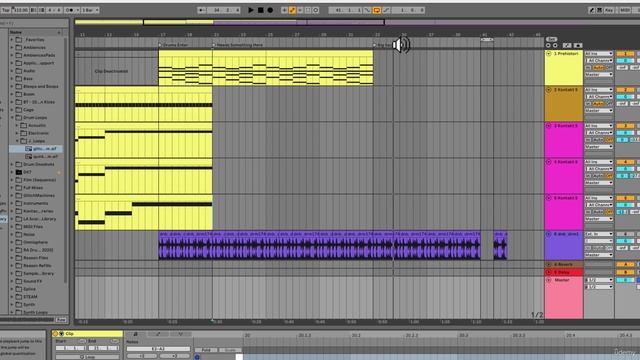
Task: Collapse the Drum Loops folder
Action: tap(12, 118)
